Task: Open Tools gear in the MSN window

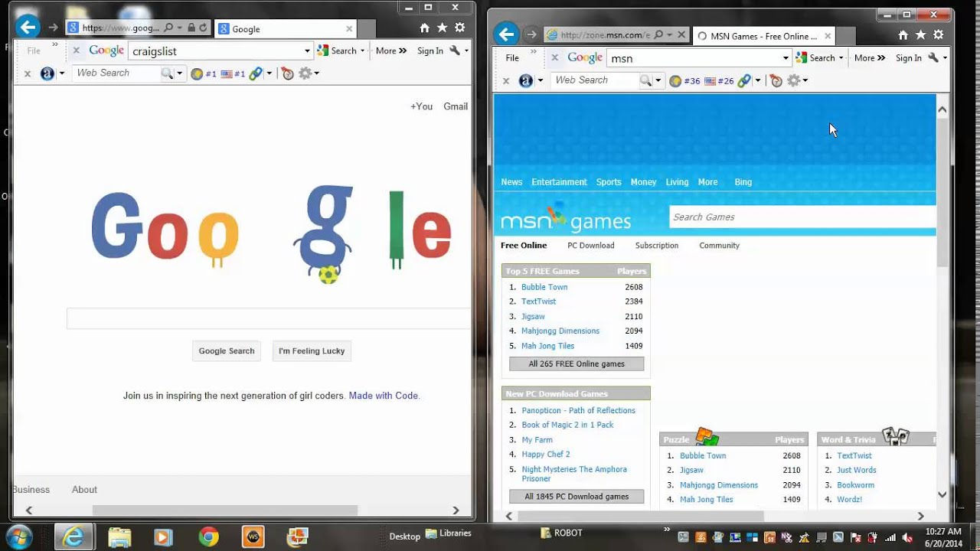Action: click(939, 35)
